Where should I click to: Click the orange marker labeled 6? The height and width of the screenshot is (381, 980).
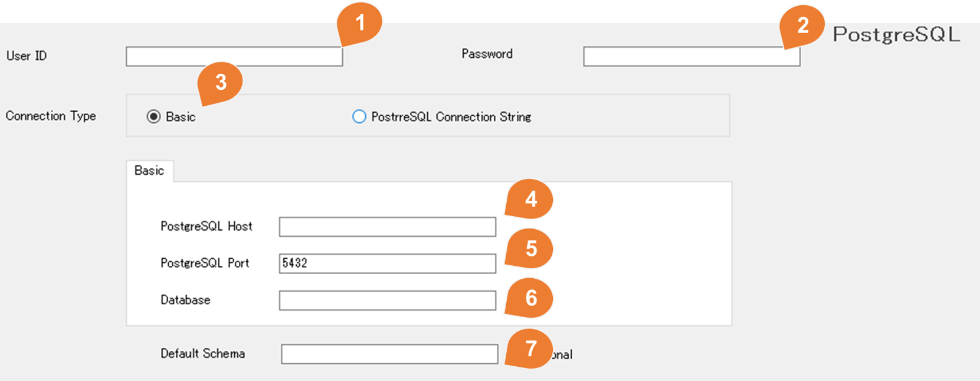(x=530, y=299)
